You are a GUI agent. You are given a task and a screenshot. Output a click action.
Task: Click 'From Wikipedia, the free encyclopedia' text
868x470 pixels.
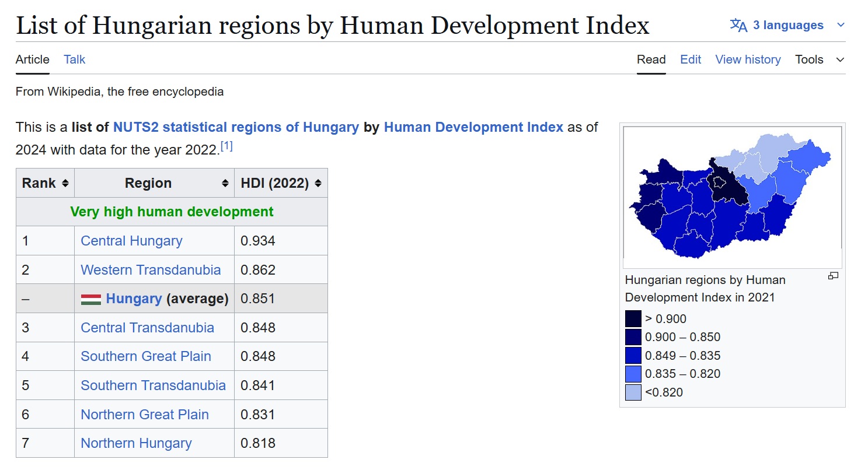(120, 92)
